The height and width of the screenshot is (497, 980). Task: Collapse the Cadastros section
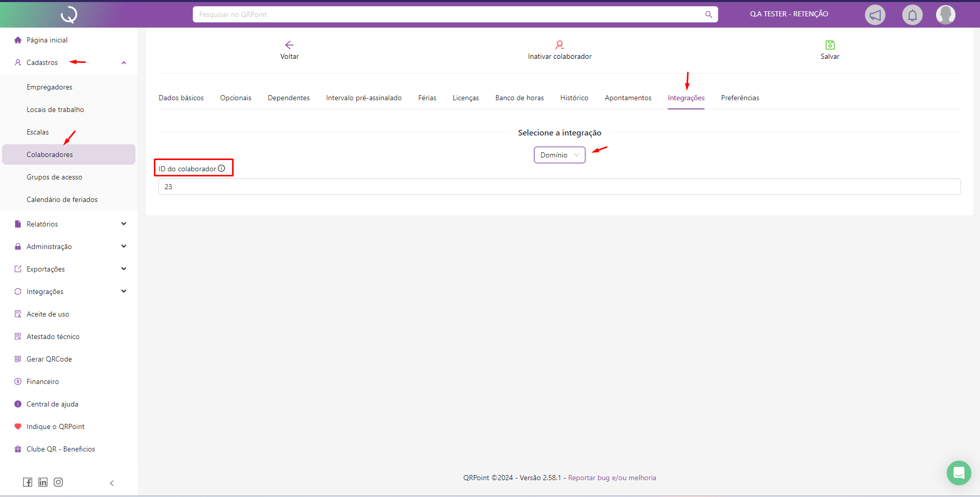(123, 63)
